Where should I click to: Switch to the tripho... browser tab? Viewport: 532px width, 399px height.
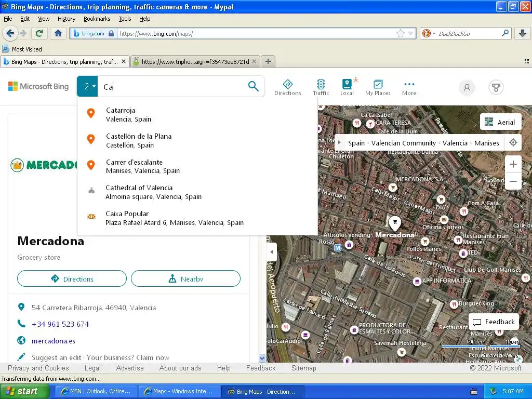click(195, 61)
